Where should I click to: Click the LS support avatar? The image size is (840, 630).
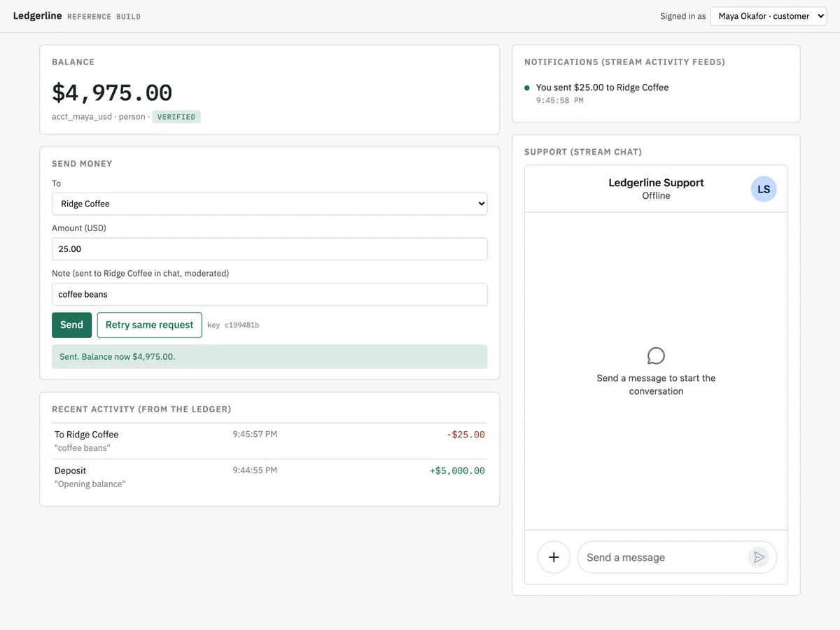pos(764,189)
